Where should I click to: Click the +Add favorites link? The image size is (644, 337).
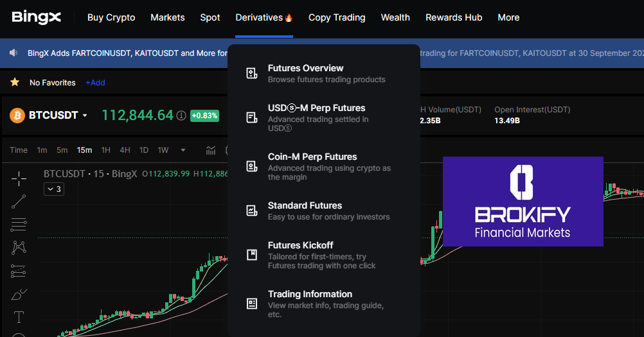pyautogui.click(x=95, y=83)
